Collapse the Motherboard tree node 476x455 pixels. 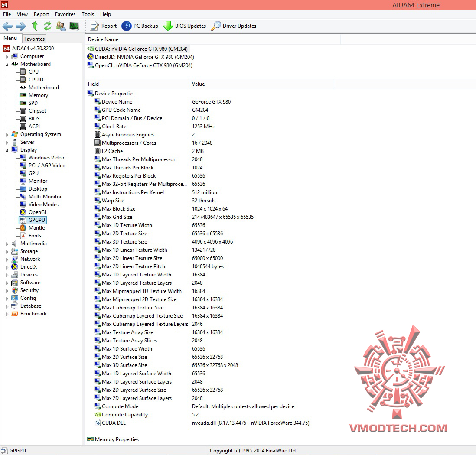tap(7, 64)
